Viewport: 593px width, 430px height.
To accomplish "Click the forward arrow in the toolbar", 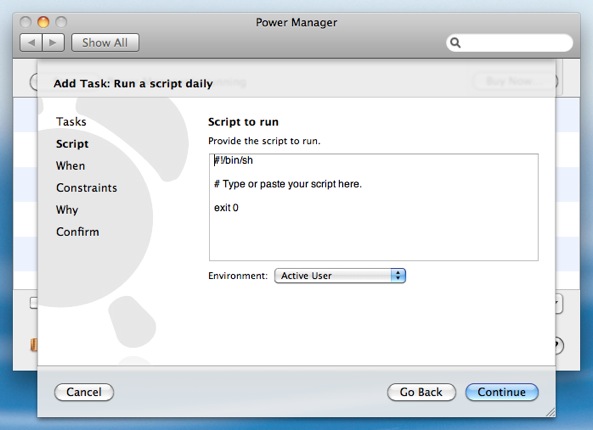I will 53,42.
